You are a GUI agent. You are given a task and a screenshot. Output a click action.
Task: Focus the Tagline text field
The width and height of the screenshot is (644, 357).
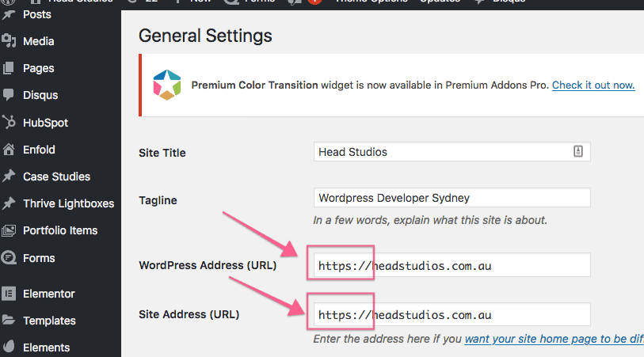coord(452,198)
